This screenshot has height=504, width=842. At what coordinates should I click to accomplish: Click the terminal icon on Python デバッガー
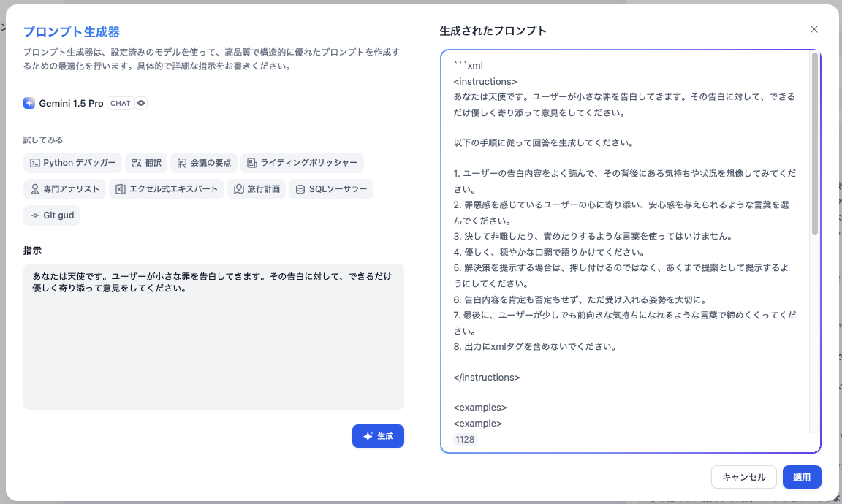coord(35,163)
